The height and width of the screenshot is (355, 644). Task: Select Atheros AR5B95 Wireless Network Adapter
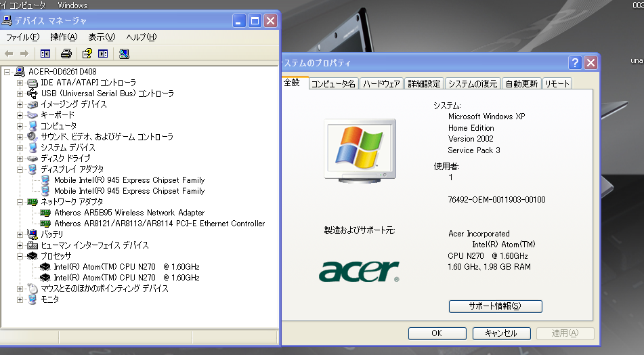[x=129, y=213]
